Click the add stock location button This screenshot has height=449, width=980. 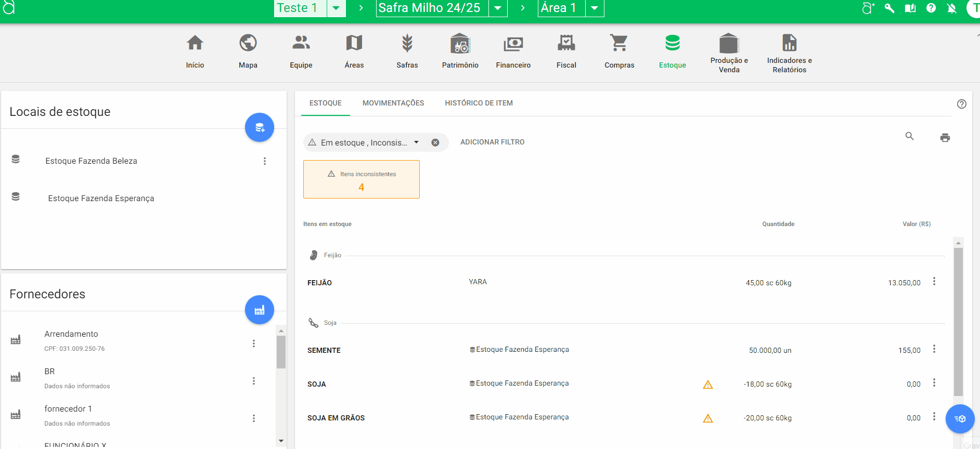click(259, 127)
